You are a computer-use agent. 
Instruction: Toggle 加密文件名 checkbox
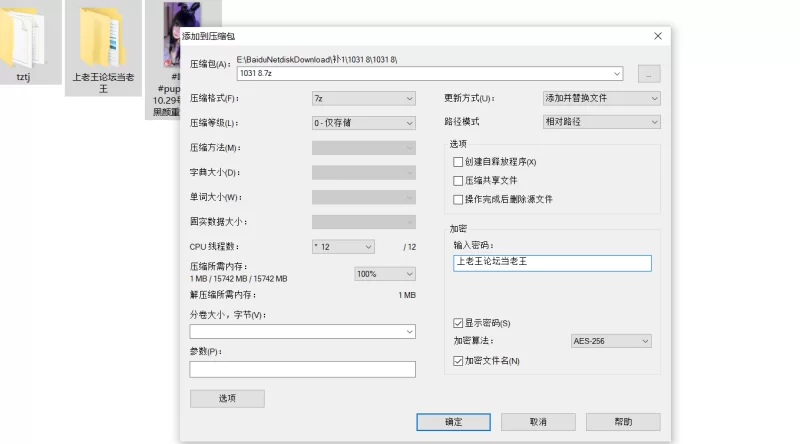(459, 360)
